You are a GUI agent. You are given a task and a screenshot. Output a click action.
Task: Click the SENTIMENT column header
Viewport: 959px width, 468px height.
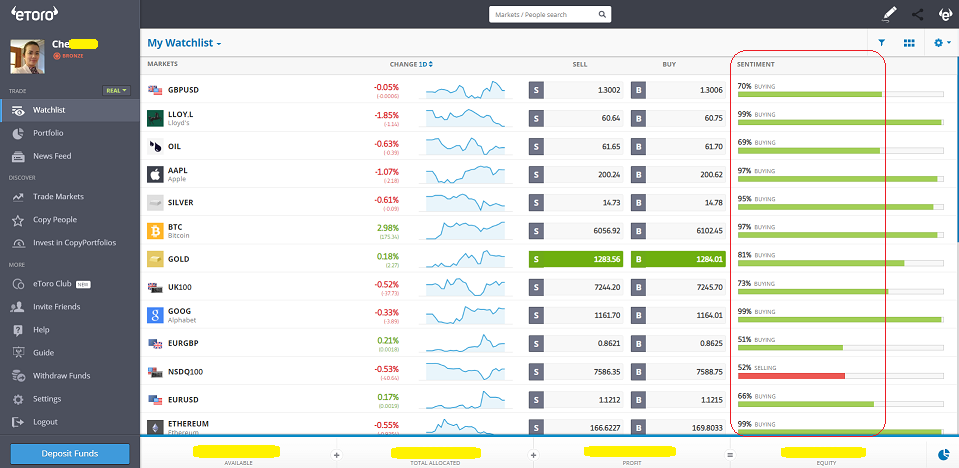pyautogui.click(x=755, y=64)
